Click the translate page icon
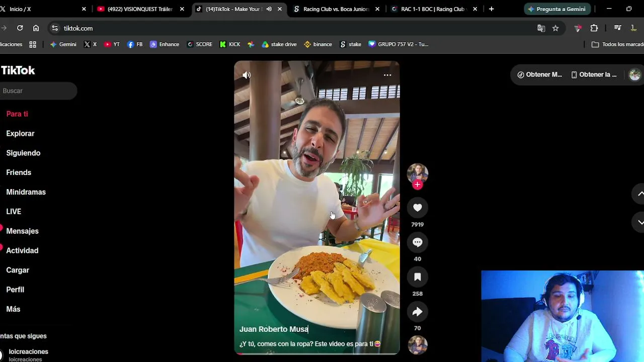The height and width of the screenshot is (362, 644). [541, 28]
